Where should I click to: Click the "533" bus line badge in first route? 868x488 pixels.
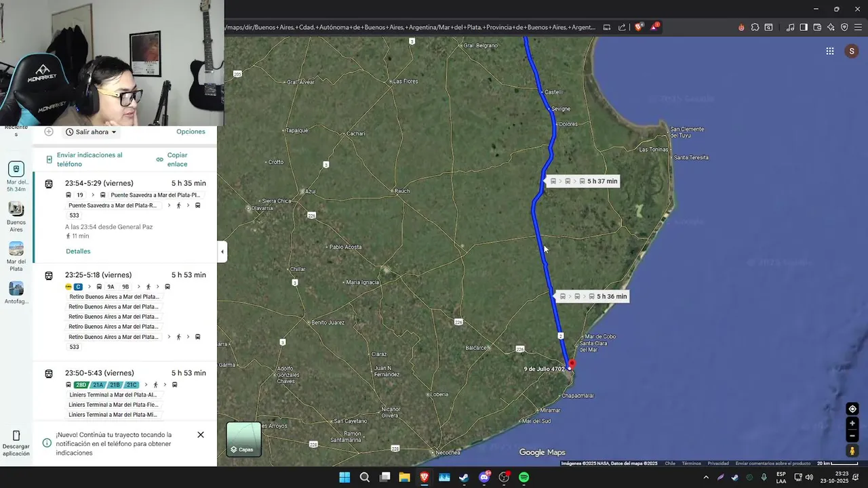[74, 216]
